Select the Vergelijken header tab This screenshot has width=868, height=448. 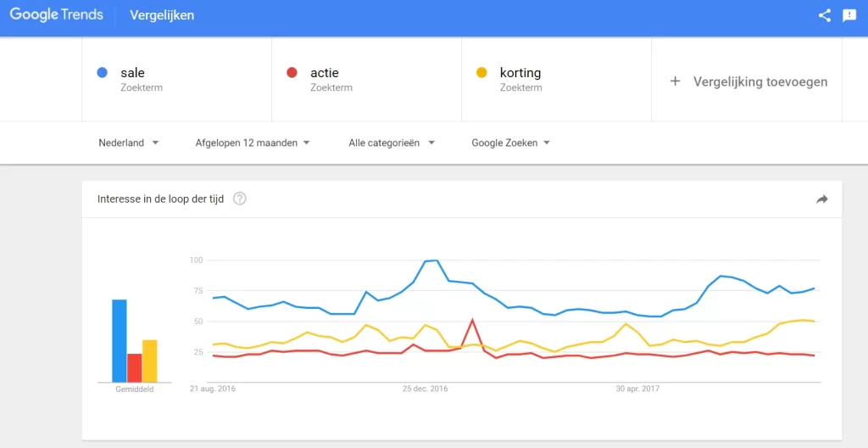[x=162, y=15]
